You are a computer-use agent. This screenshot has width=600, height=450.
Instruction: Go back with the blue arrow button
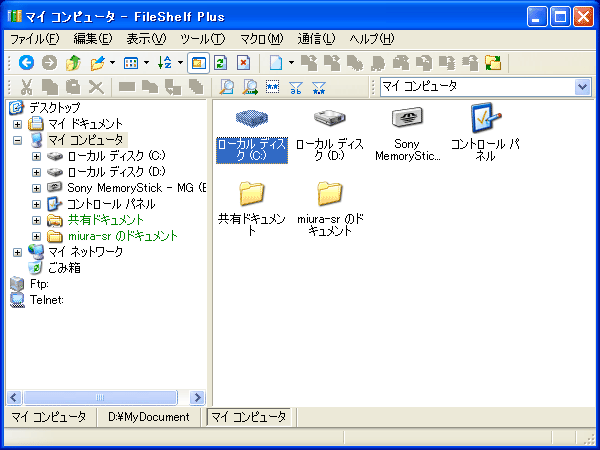(26, 62)
